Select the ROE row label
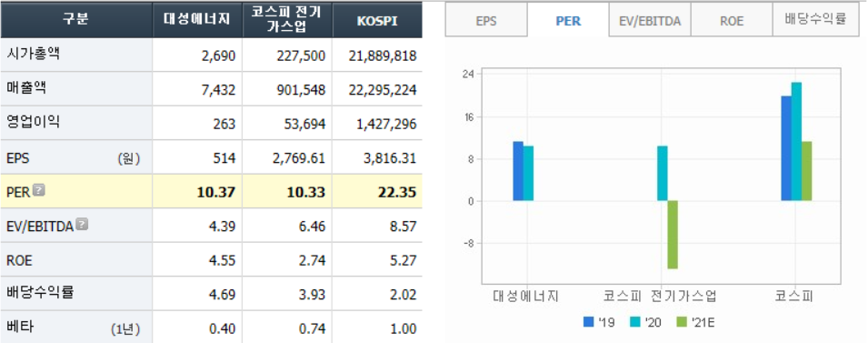 pyautogui.click(x=19, y=260)
